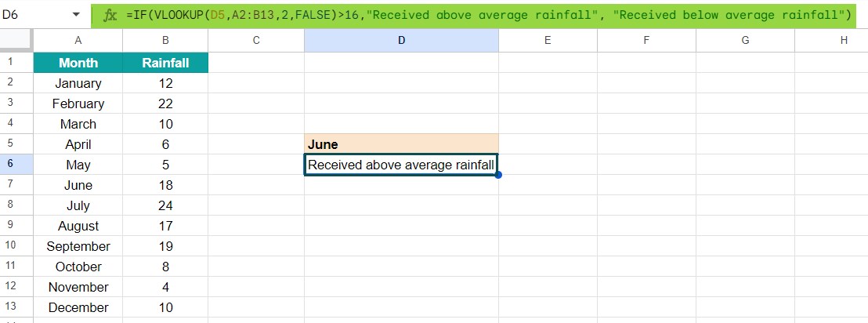
Task: Open the name box dropdown arrow
Action: point(77,15)
